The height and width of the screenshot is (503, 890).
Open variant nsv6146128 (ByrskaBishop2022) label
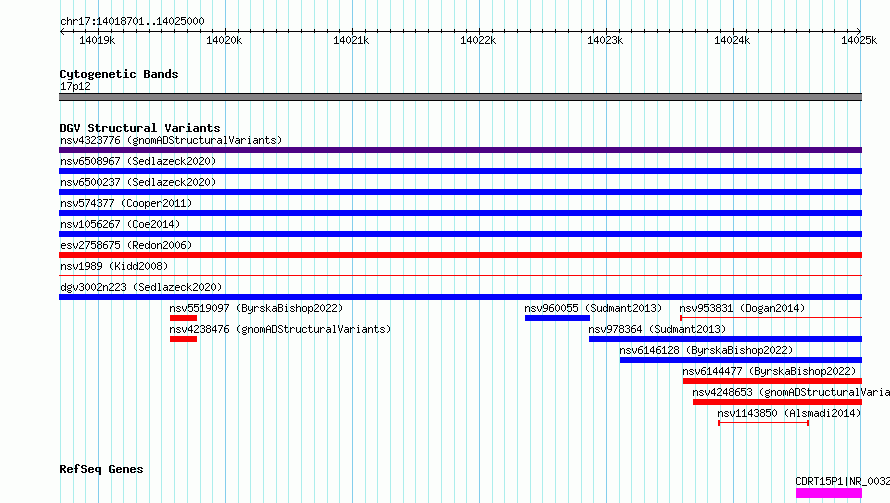click(706, 350)
